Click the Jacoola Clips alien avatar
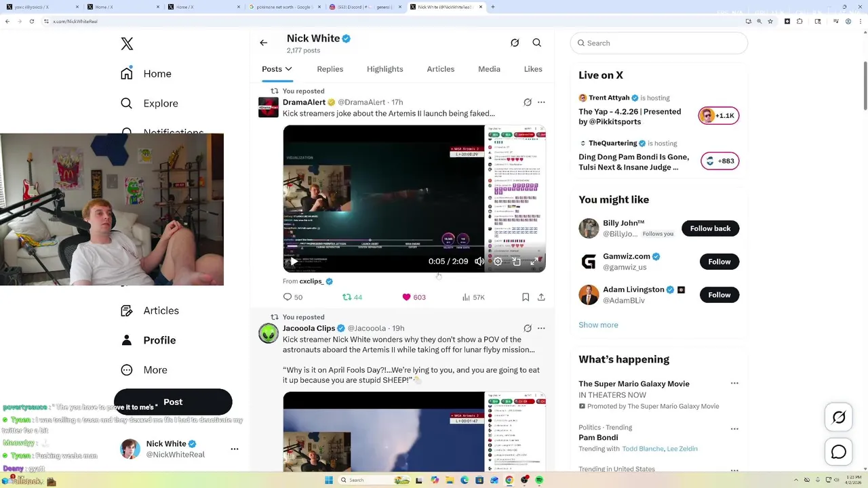 (x=269, y=333)
